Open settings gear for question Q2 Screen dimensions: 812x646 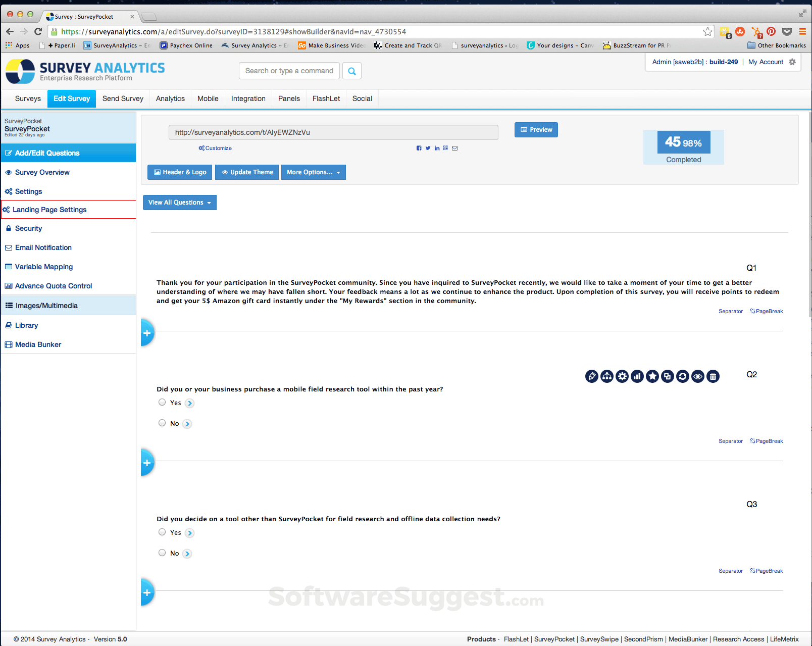[622, 376]
